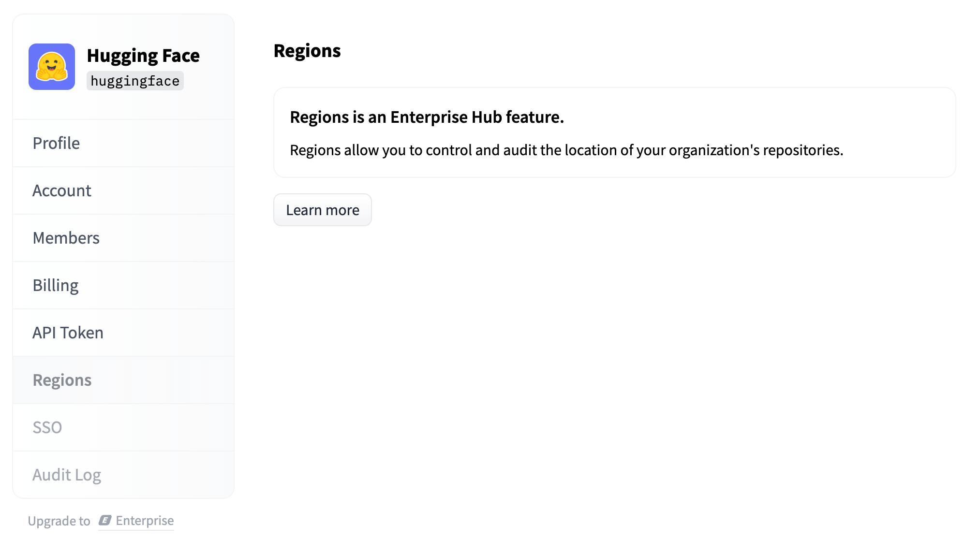Click the Audit Log tab item
The image size is (980, 553).
pyautogui.click(x=67, y=475)
